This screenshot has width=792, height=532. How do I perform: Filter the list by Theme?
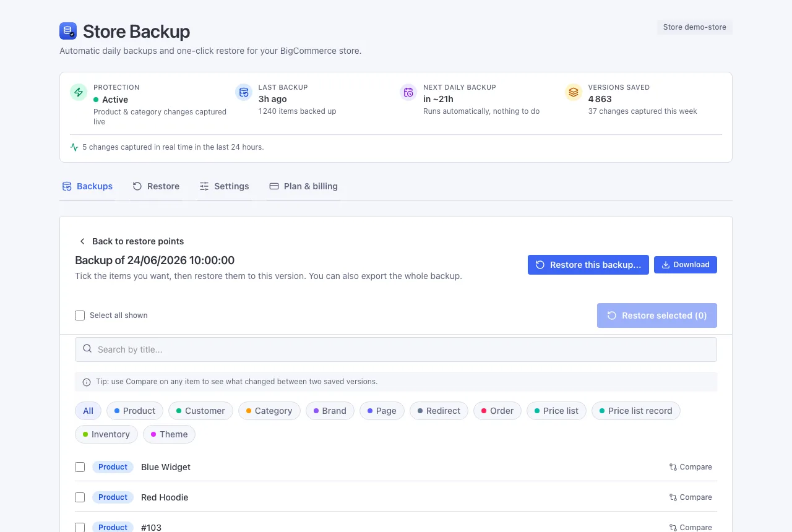169,434
